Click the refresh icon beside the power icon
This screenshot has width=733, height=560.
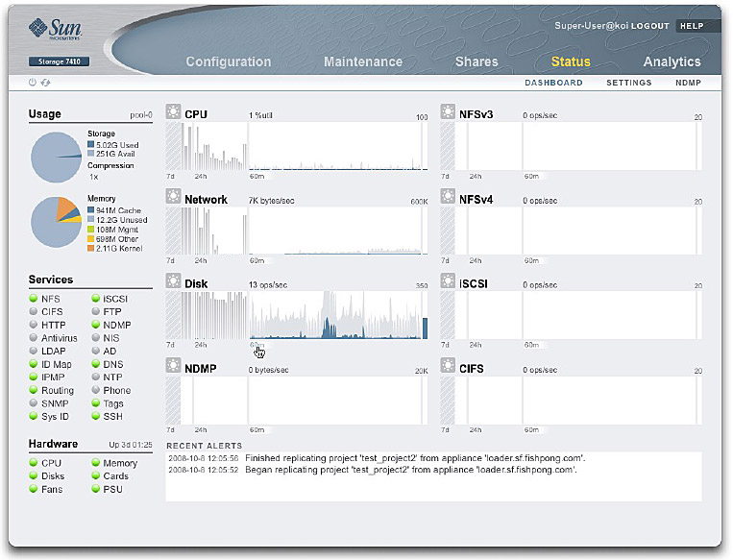(x=45, y=83)
